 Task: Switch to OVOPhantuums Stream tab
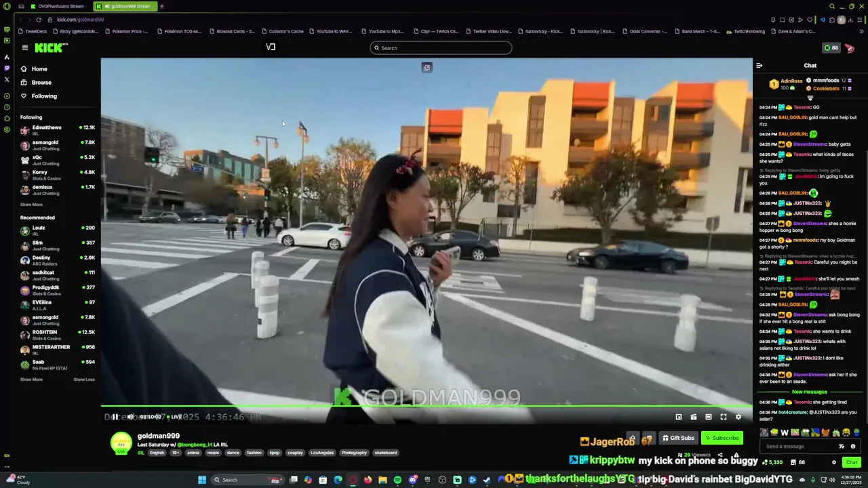coord(60,6)
